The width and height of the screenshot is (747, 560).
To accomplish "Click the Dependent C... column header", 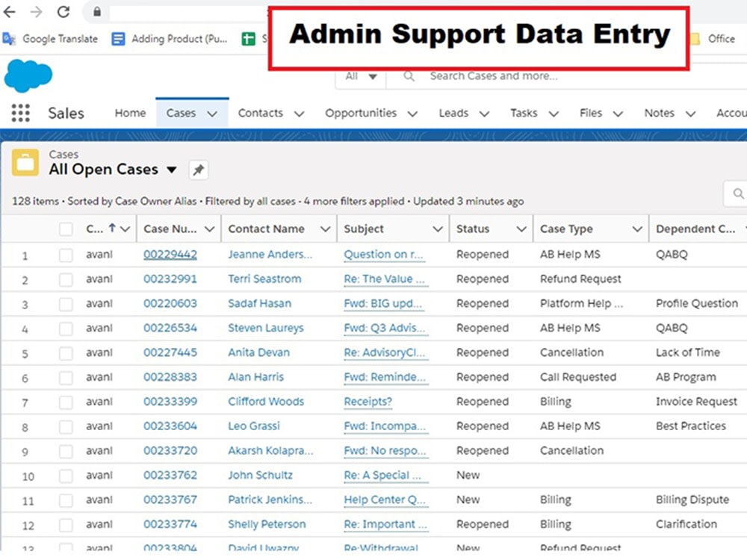I will pos(695,229).
